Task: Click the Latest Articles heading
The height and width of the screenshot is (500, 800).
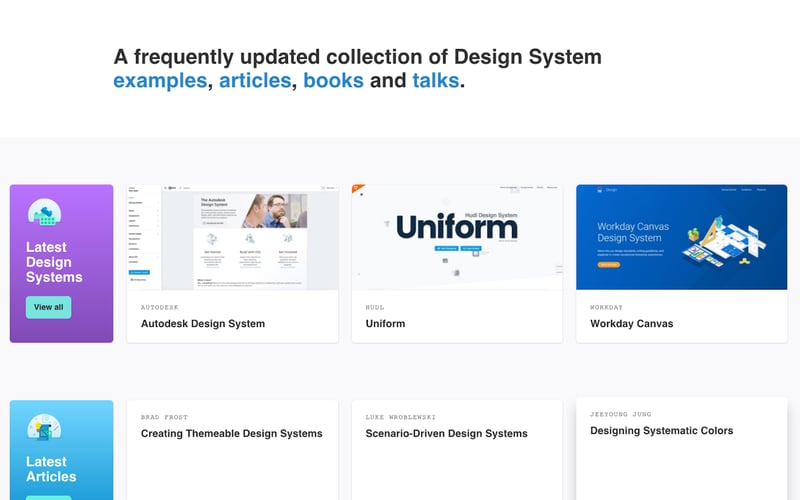Action: coord(51,469)
